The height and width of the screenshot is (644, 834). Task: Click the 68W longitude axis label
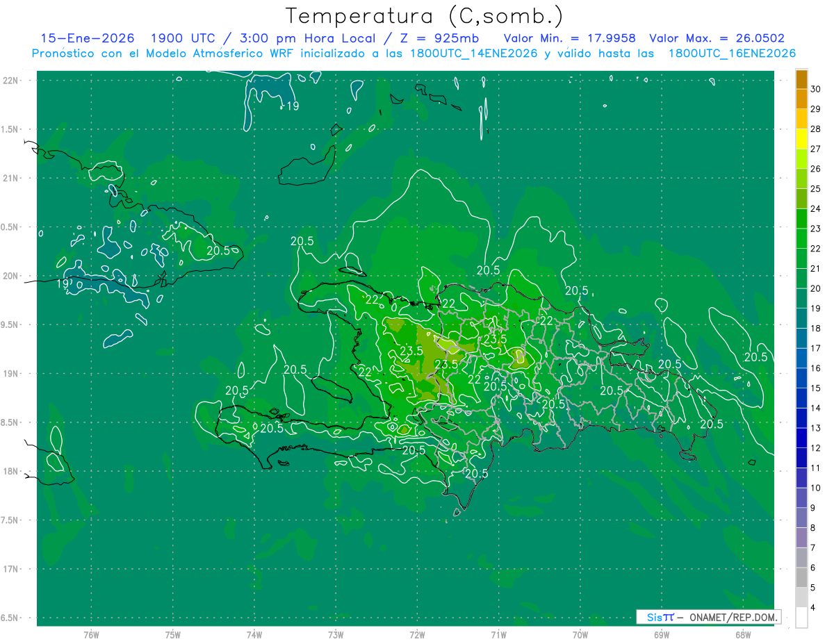pyautogui.click(x=742, y=634)
